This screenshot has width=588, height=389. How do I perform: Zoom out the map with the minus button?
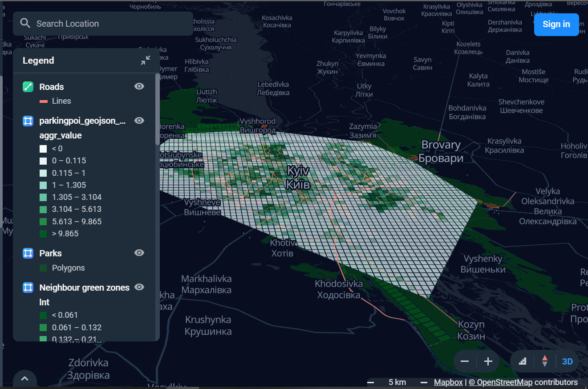[465, 361]
